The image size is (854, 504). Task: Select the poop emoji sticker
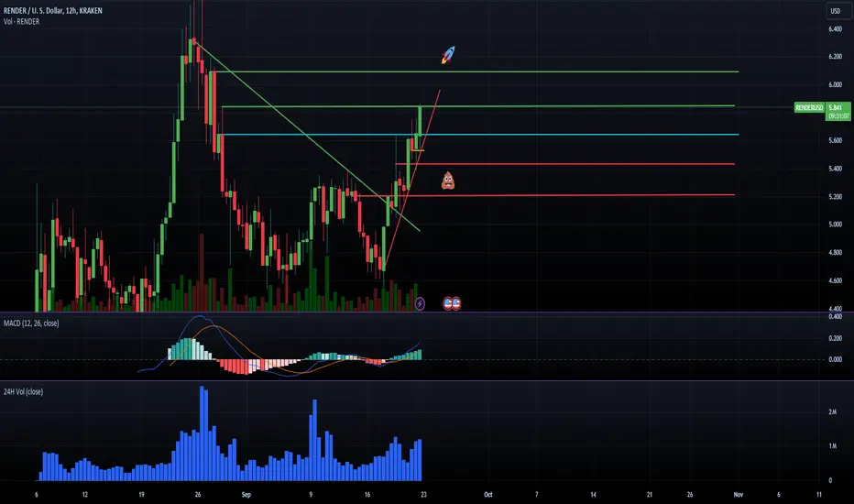(448, 181)
